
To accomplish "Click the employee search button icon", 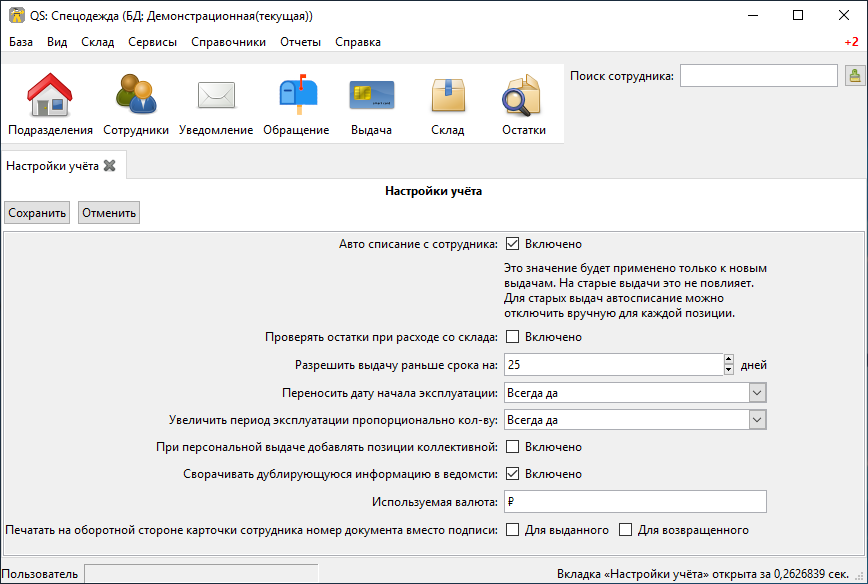I will [x=855, y=76].
